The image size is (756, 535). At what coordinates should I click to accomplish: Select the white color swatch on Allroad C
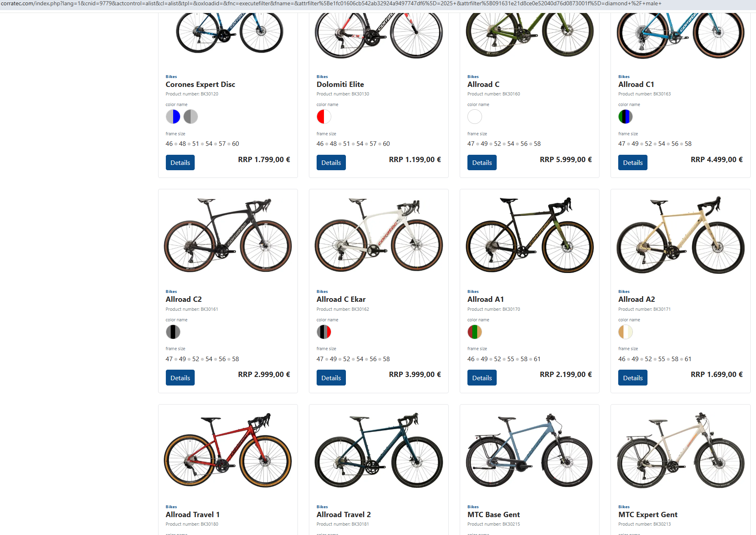coord(474,117)
